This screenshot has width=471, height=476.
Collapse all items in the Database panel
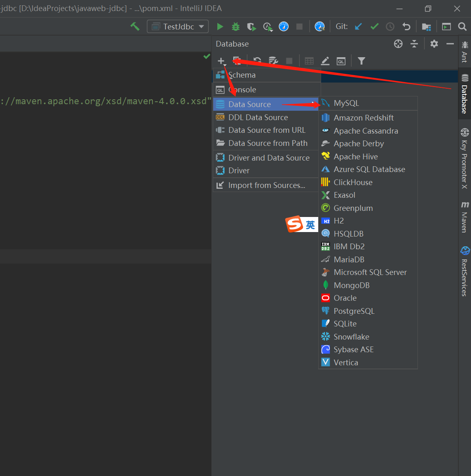coord(414,44)
